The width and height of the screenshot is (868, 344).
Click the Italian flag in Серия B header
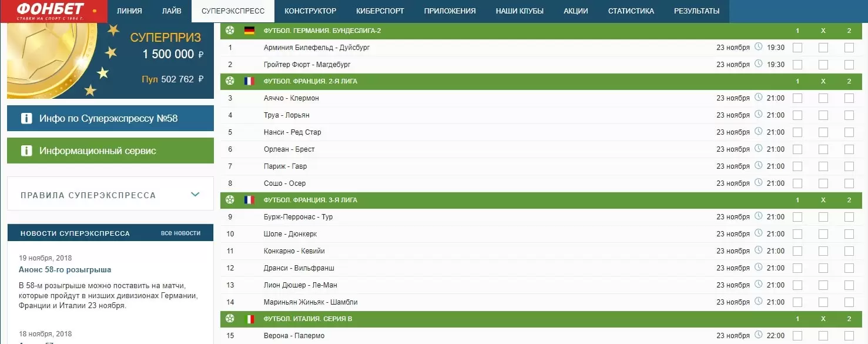coord(249,319)
